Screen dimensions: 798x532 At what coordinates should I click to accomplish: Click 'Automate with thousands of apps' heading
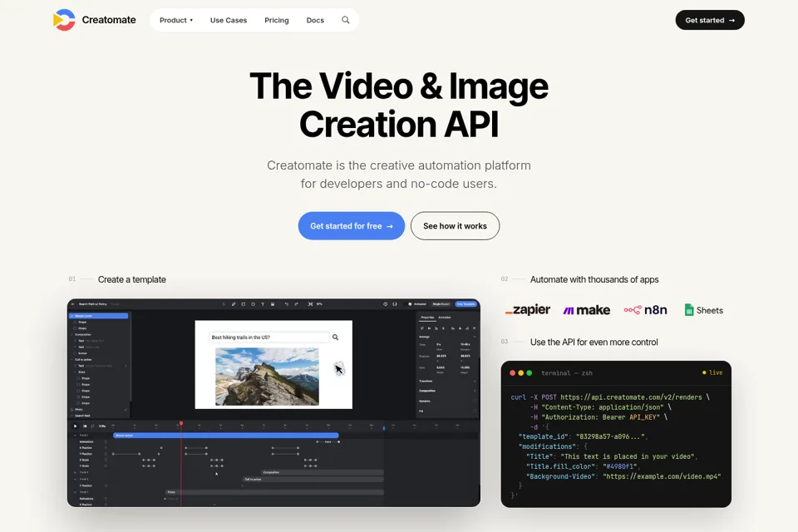pyautogui.click(x=594, y=279)
